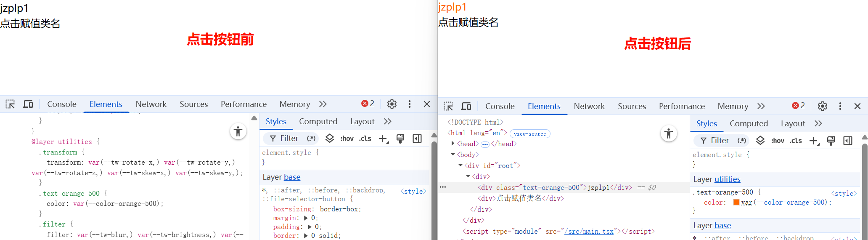Close the left DevTools panel
This screenshot has height=240, width=868.
click(427, 104)
